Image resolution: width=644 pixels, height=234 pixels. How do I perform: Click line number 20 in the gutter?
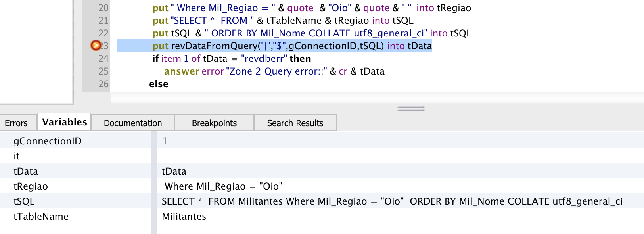pyautogui.click(x=103, y=8)
